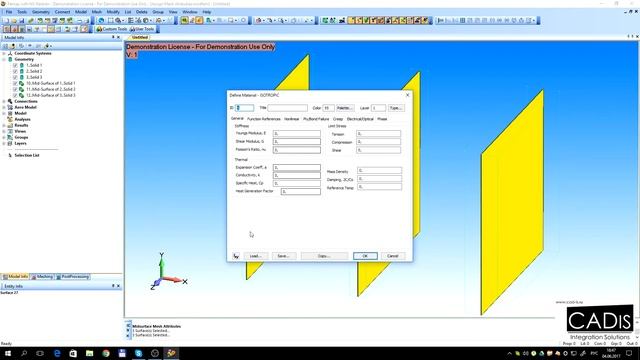Click the Connections node icon
The image size is (640, 360).
click(x=10, y=101)
